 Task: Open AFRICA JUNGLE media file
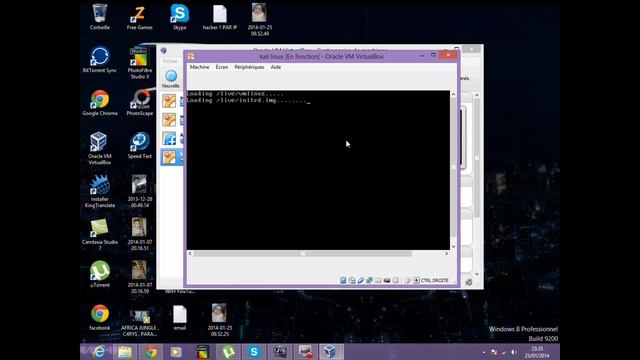click(x=140, y=322)
